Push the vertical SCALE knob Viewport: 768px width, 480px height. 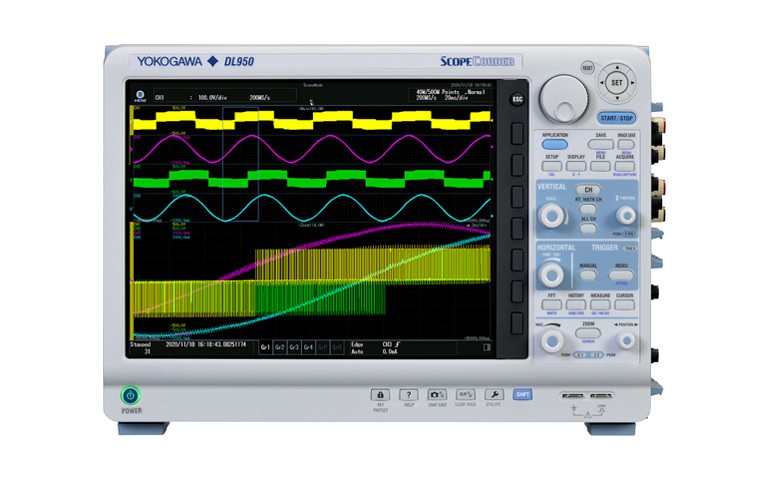[x=550, y=214]
